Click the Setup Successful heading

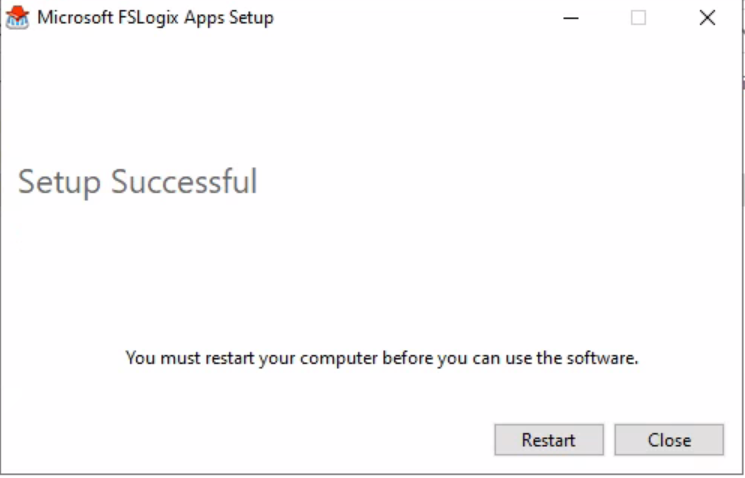(x=138, y=182)
